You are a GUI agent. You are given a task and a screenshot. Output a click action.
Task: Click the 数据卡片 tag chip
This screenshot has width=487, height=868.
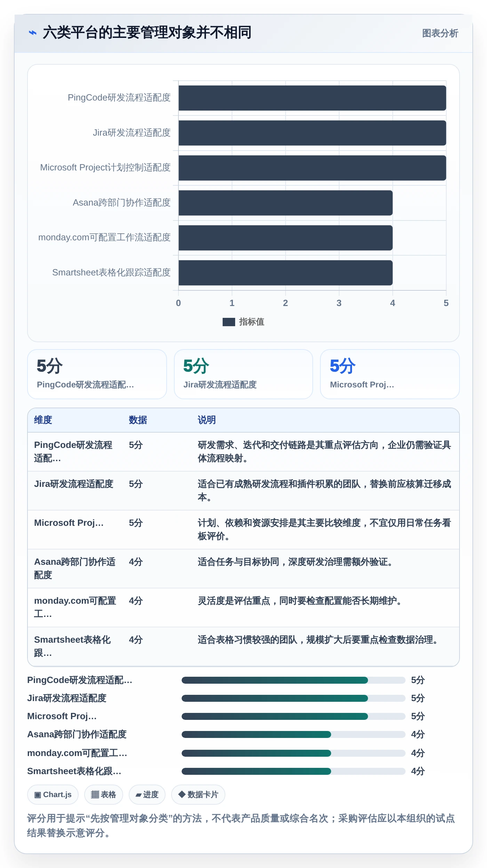pyautogui.click(x=198, y=795)
